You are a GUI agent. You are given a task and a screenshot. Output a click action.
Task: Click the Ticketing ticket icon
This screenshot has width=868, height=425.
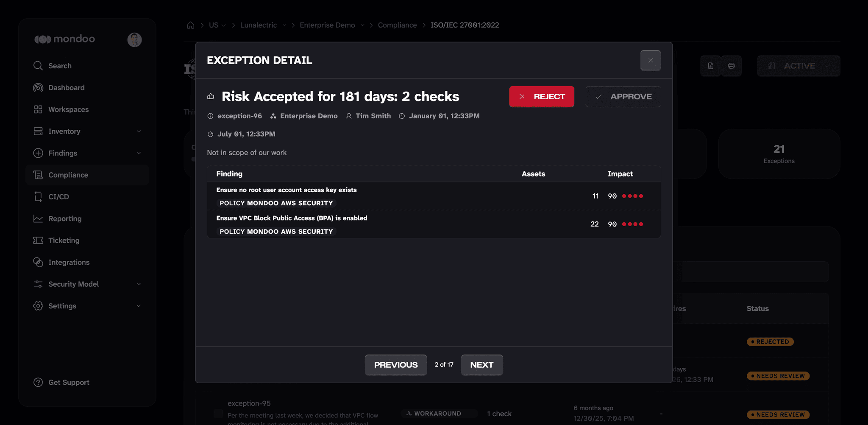(38, 240)
